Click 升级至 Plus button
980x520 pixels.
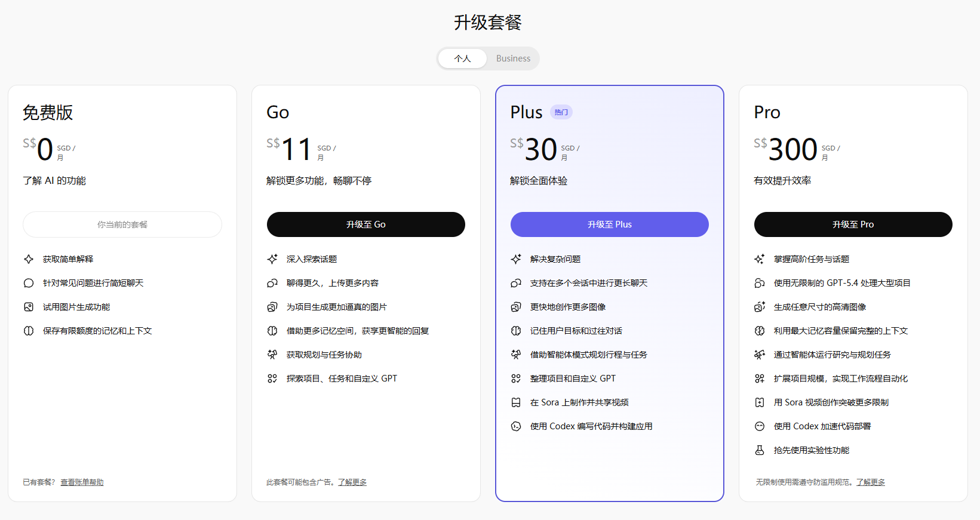pyautogui.click(x=610, y=224)
